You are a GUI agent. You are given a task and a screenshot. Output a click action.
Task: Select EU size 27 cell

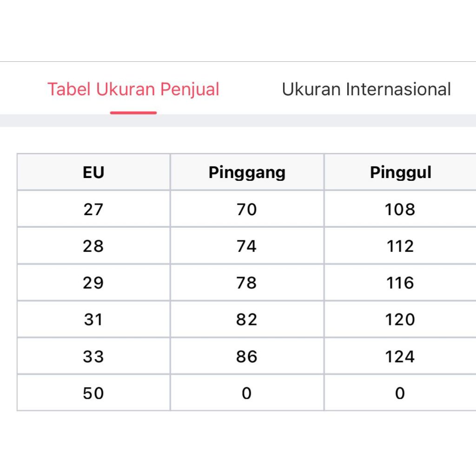(93, 209)
